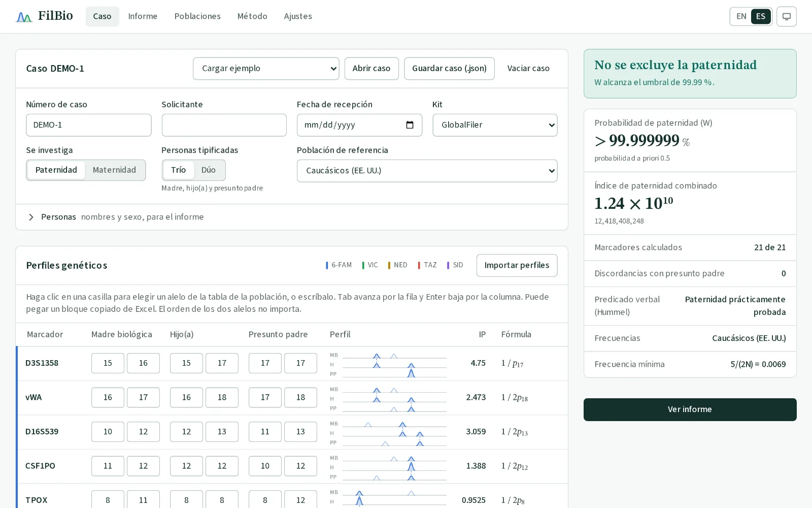This screenshot has height=508, width=812.
Task: Switch language to ES
Action: point(761,17)
